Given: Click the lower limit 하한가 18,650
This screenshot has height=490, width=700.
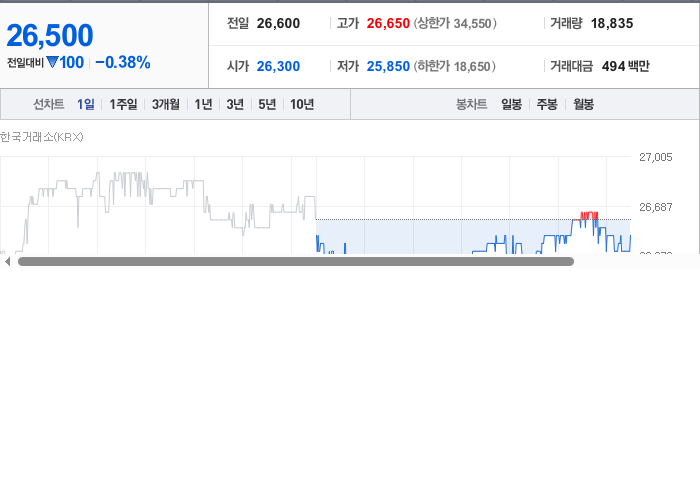Looking at the screenshot, I should [x=454, y=66].
